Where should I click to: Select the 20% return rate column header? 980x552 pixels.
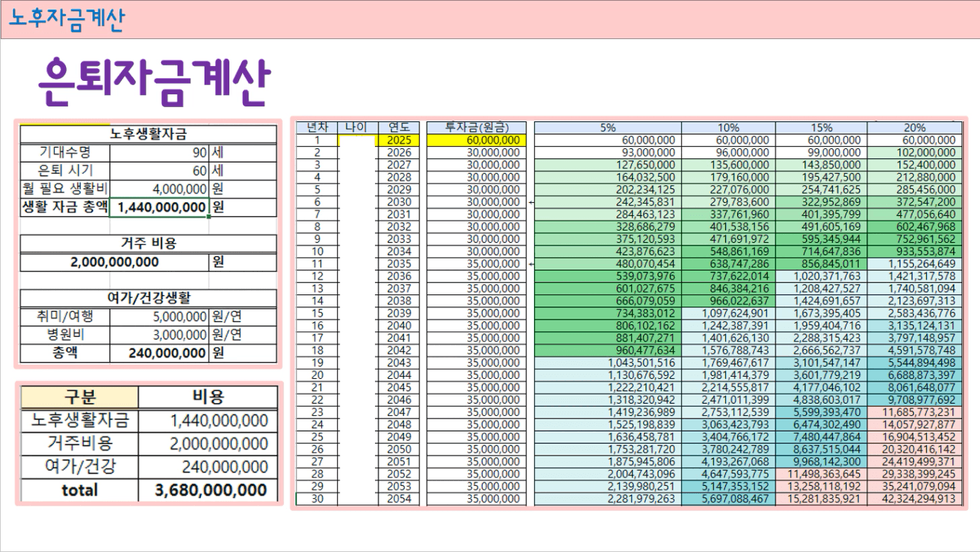(x=914, y=128)
